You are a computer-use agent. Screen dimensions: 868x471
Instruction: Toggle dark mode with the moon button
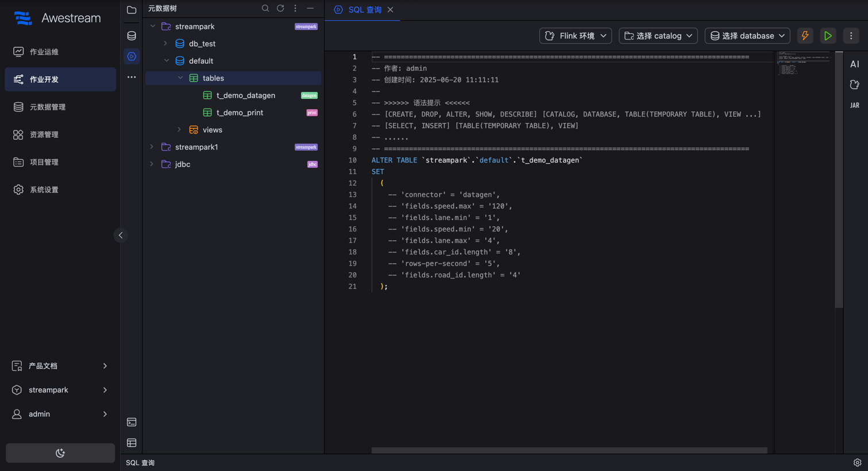[60, 453]
